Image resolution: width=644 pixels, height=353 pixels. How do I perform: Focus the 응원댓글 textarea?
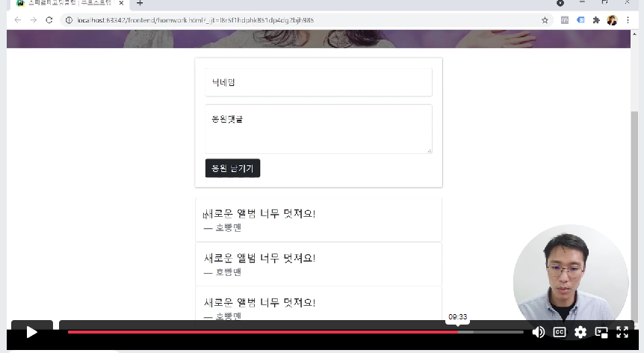318,129
